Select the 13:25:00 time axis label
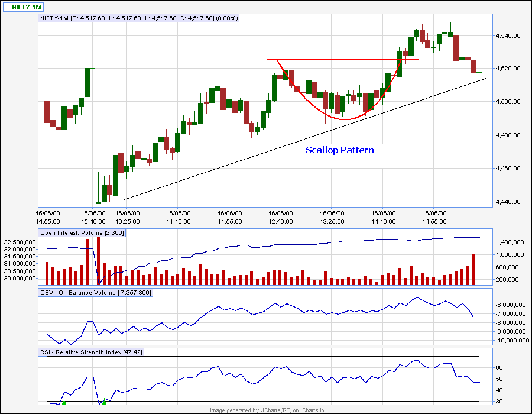The width and height of the screenshot is (532, 414). click(332, 222)
